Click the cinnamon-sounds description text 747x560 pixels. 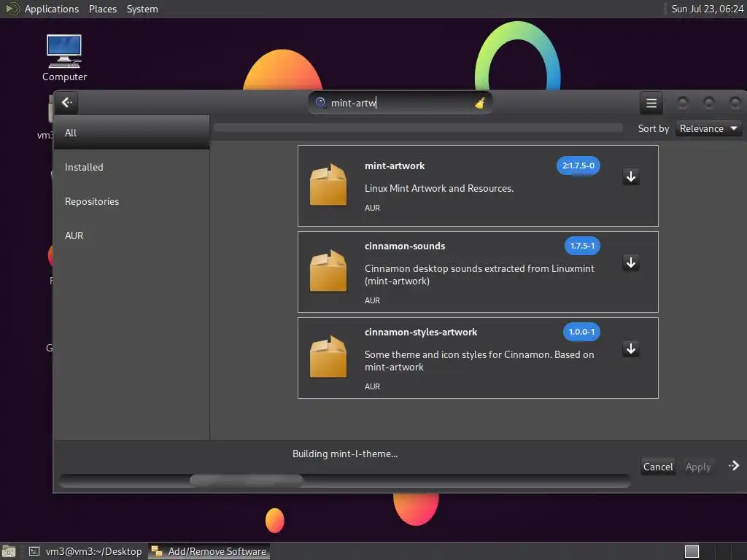[479, 275]
